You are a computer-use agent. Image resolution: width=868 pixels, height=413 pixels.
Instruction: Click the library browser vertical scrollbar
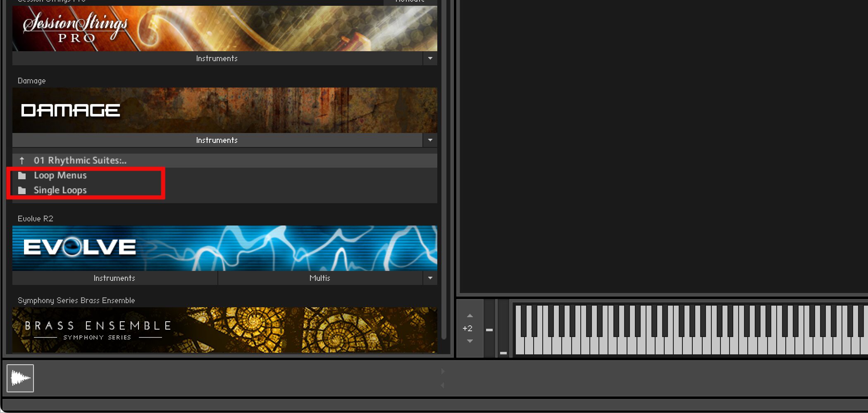tap(444, 169)
